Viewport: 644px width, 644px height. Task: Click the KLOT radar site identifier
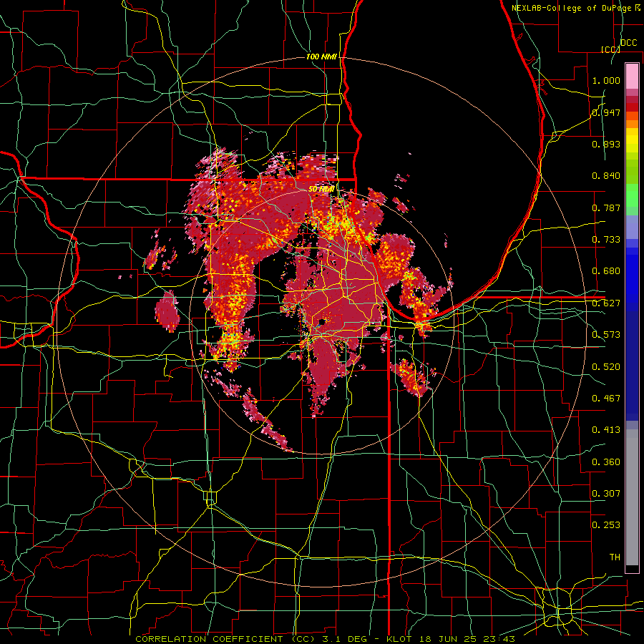coord(399,639)
